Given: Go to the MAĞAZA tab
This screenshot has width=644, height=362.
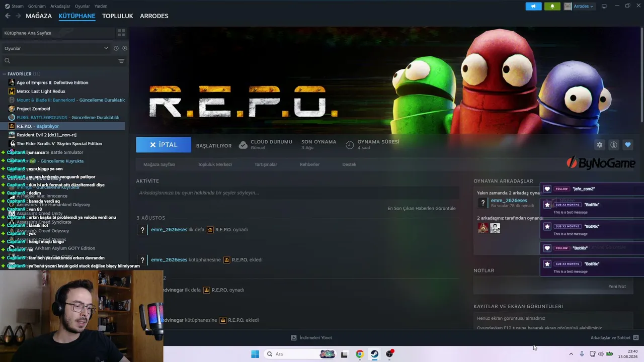Looking at the screenshot, I should pyautogui.click(x=39, y=16).
